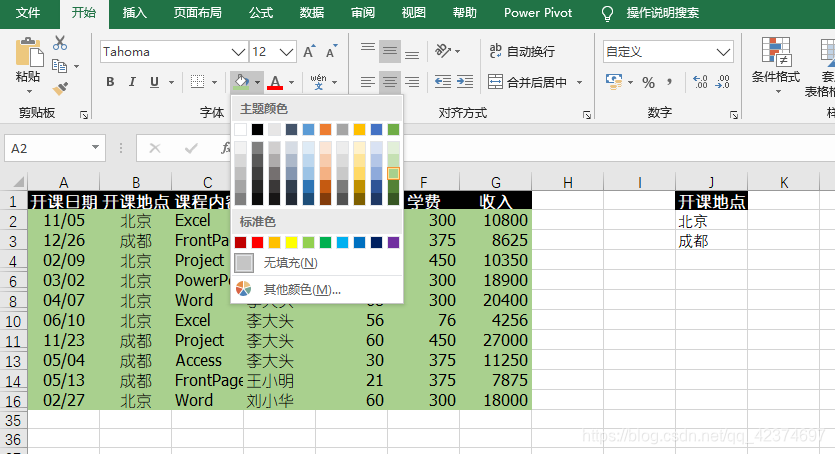
Task: Choose 无填充(N) no fill
Action: pos(317,263)
